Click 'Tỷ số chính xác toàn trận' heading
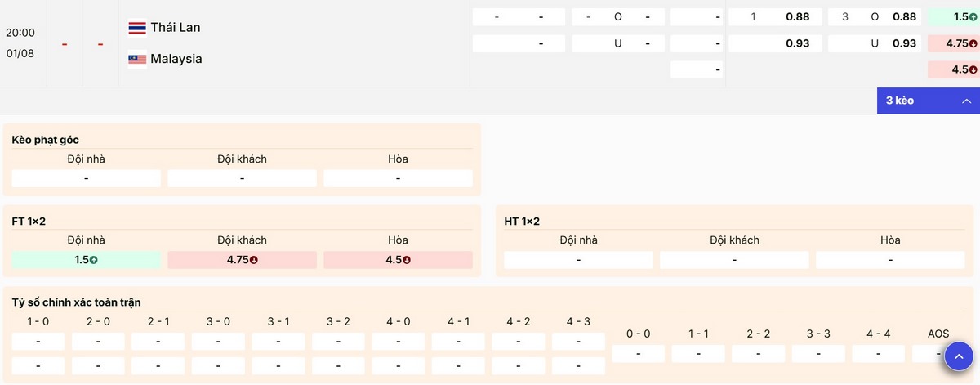 coord(76,302)
